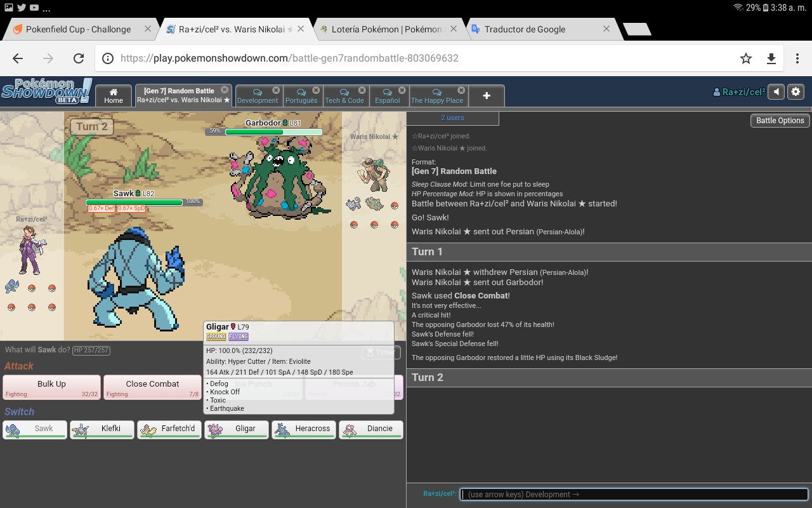Viewport: 812px width, 508px height.
Task: Open the Home tab
Action: tap(114, 96)
